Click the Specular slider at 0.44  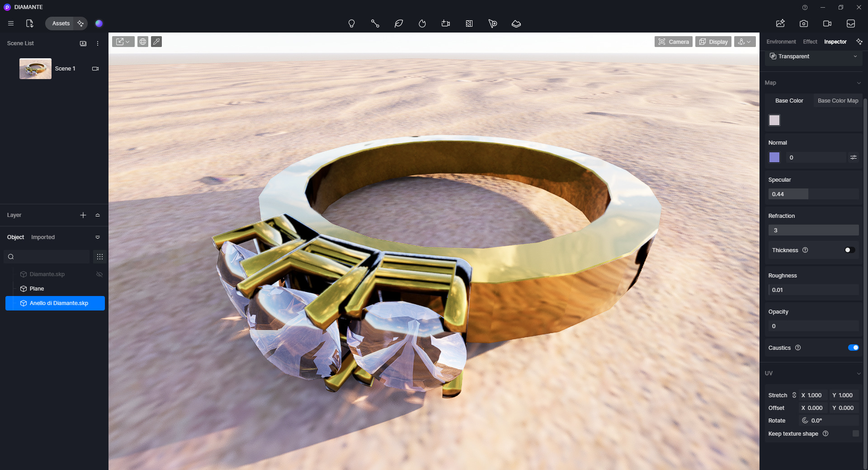click(x=814, y=194)
